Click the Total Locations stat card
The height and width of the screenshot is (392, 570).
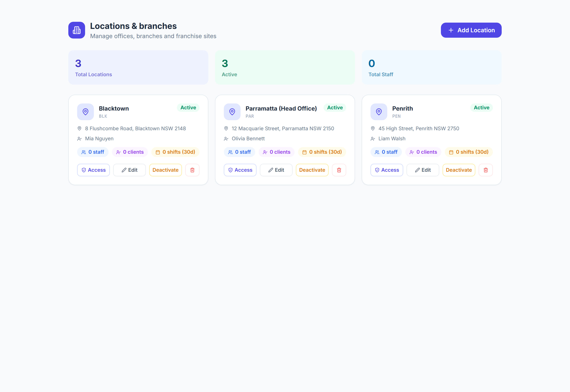(x=138, y=68)
